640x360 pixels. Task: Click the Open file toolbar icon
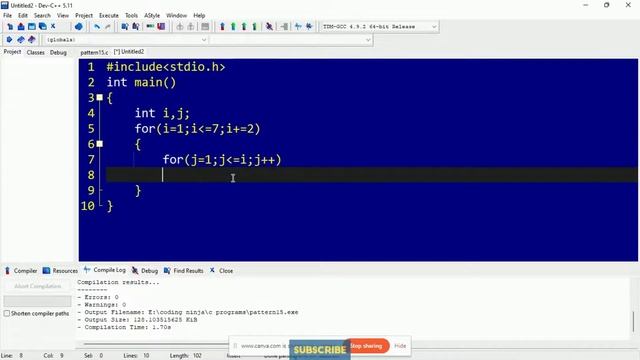click(21, 27)
